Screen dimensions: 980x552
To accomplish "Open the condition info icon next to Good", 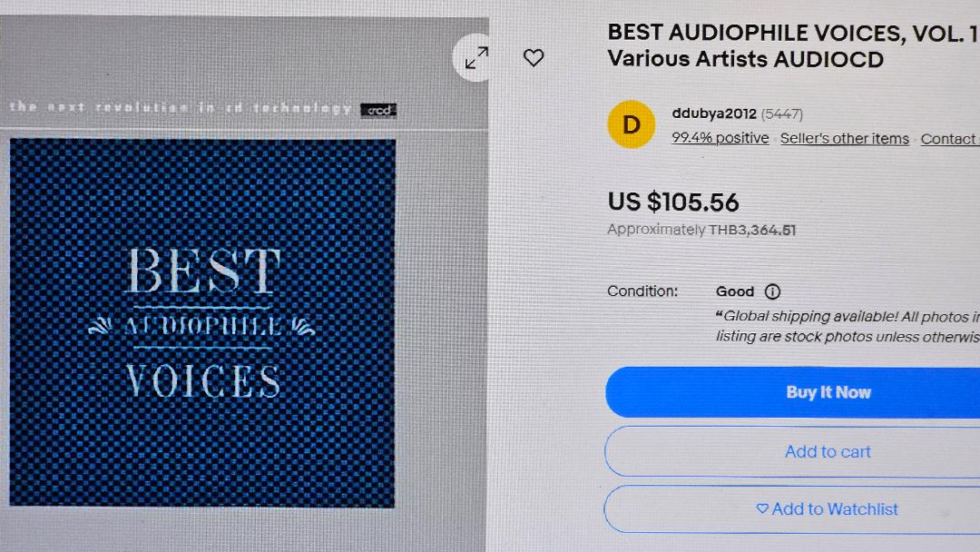I will [772, 291].
